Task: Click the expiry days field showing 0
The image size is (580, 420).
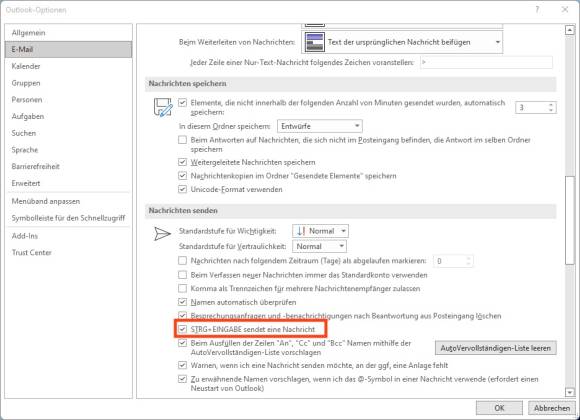Action: coord(449,261)
